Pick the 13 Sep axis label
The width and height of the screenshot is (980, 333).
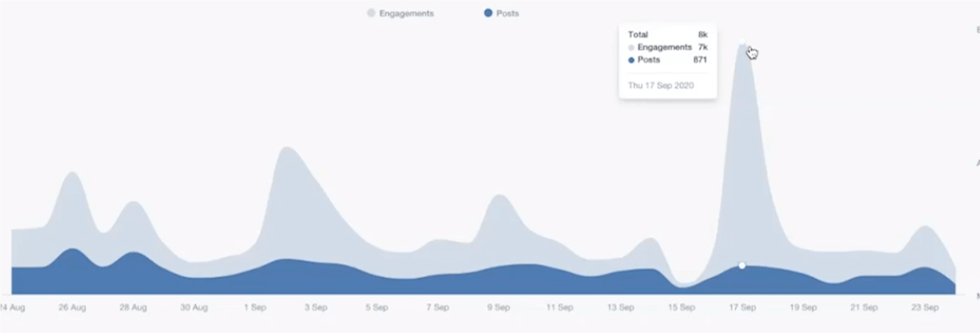620,307
